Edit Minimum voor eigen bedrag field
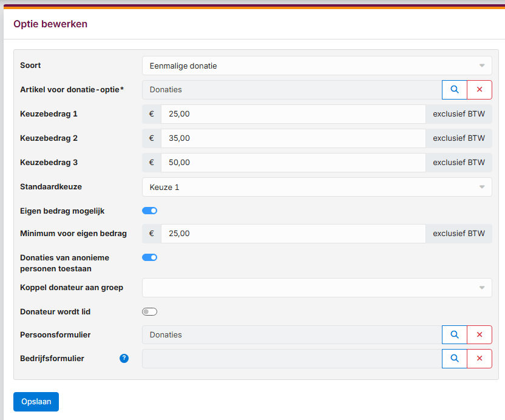The height and width of the screenshot is (420, 505). [x=293, y=234]
